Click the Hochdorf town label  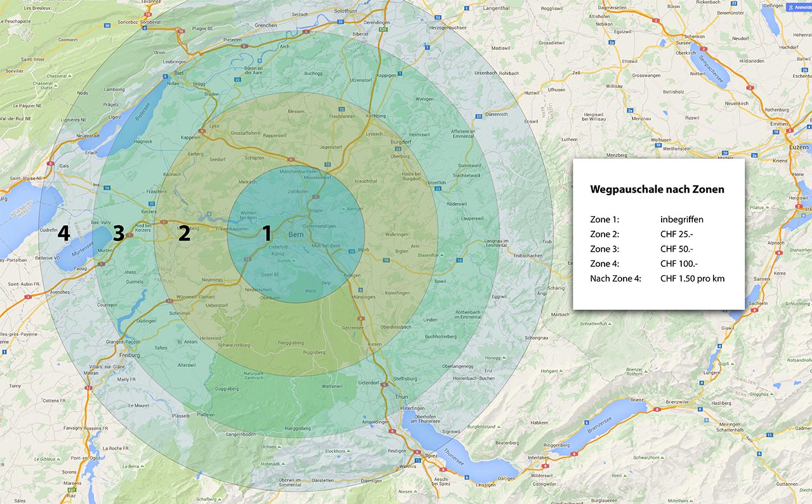pos(789,48)
